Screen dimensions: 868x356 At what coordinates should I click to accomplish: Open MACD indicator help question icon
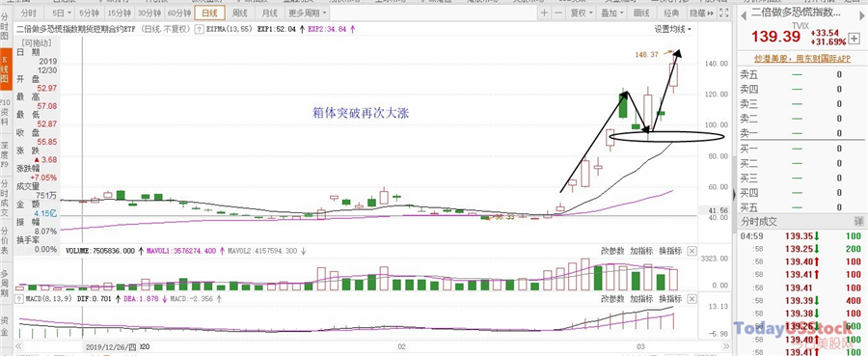tap(19, 299)
